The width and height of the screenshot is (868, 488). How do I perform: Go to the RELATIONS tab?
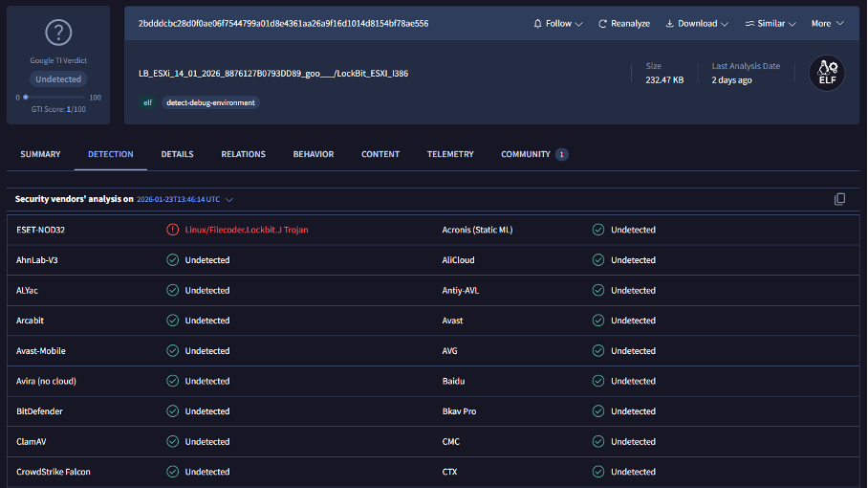(x=243, y=155)
